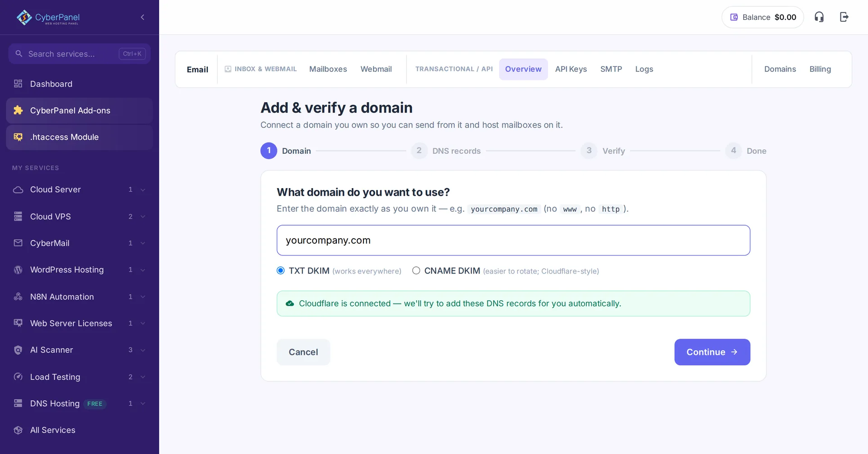Click the Continue button

pos(712,352)
